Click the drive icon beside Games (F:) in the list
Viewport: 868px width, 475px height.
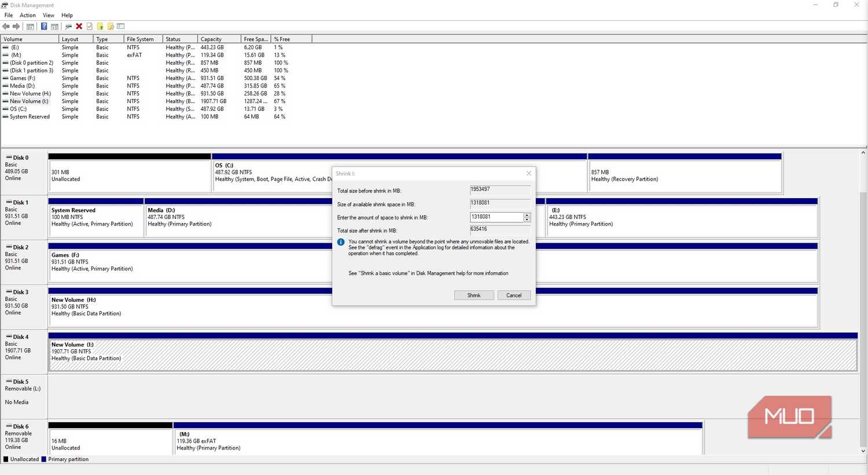(x=6, y=78)
